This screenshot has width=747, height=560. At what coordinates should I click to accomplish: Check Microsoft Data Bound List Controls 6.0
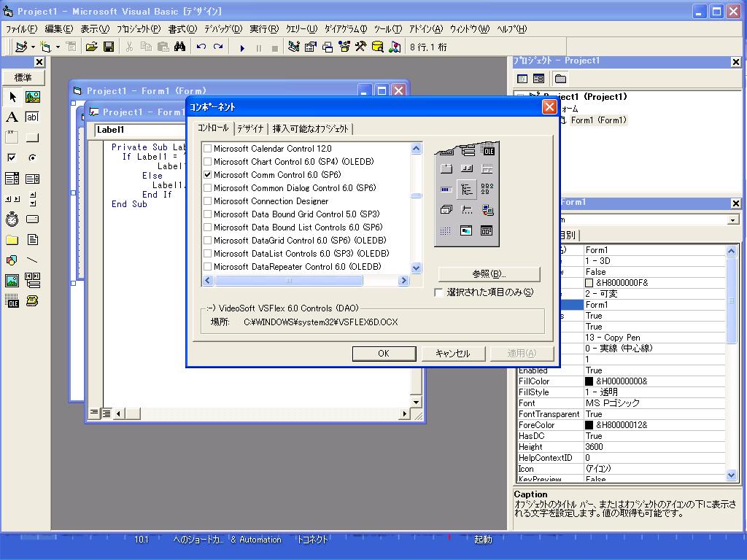pos(208,227)
